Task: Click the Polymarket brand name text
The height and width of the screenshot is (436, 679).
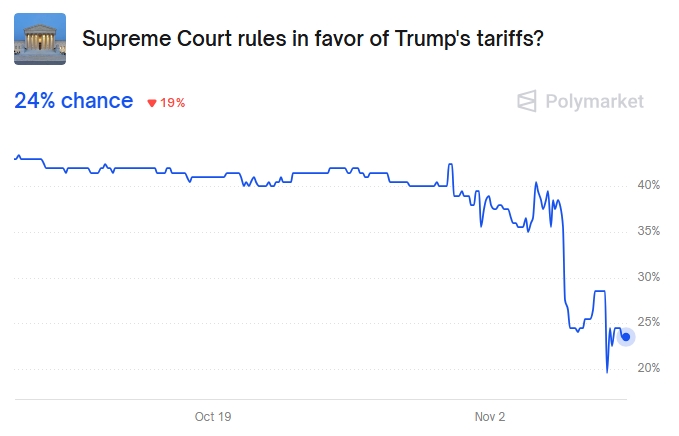Action: pos(594,101)
